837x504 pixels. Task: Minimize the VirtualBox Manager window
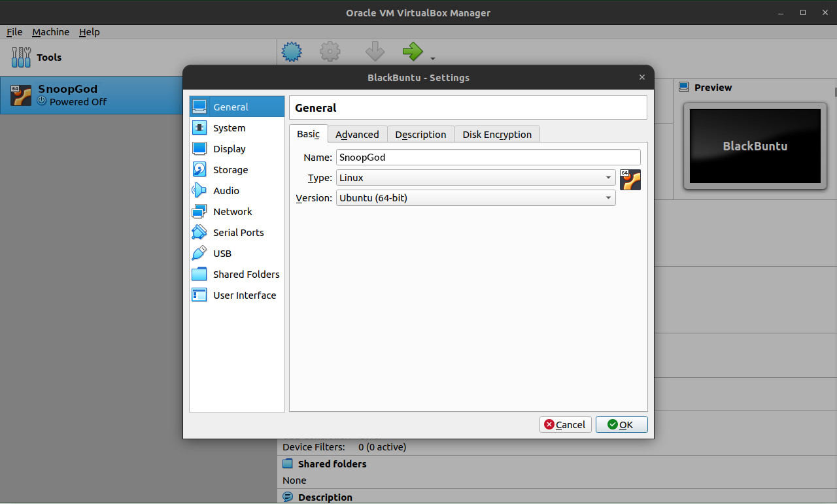pyautogui.click(x=782, y=12)
